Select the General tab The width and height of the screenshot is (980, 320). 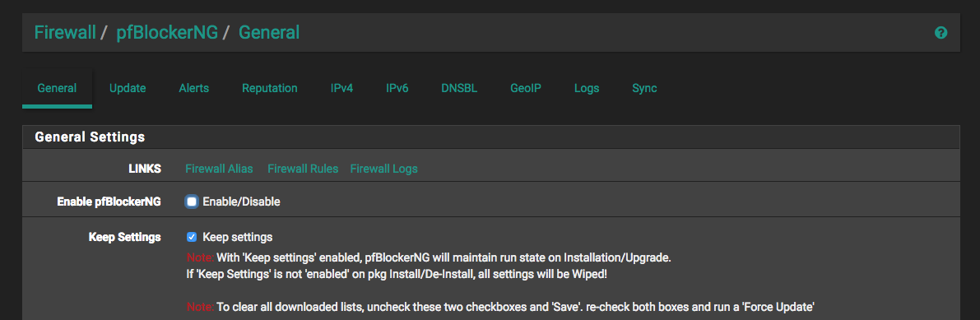(x=57, y=88)
